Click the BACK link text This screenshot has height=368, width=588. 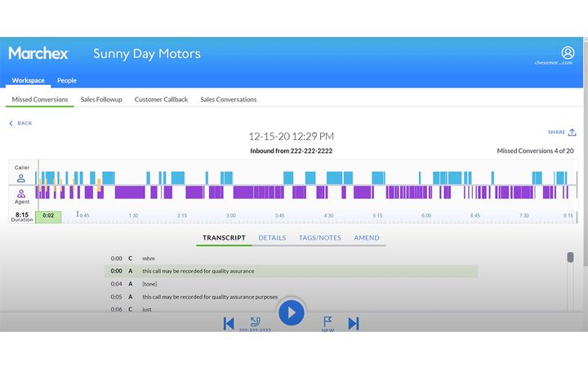[x=24, y=123]
